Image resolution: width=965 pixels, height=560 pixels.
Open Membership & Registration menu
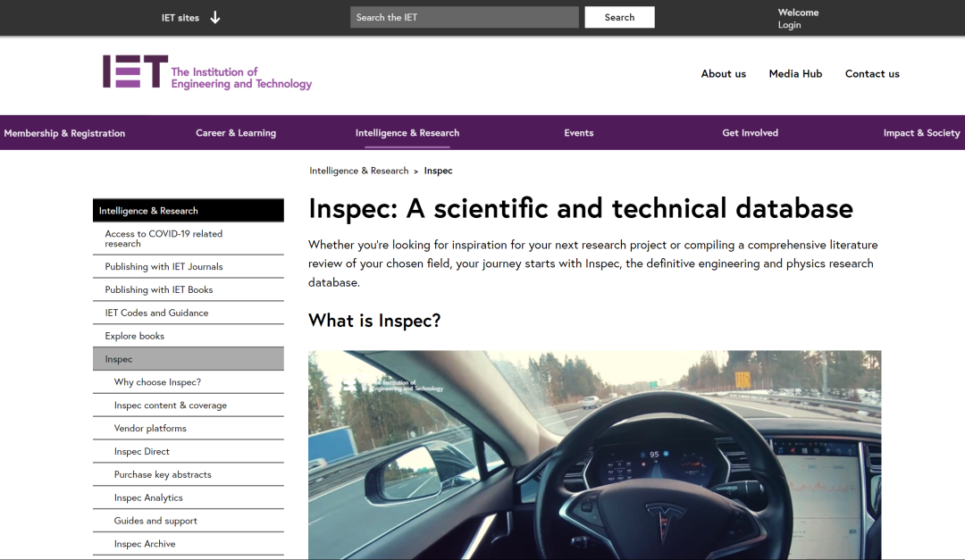[64, 133]
